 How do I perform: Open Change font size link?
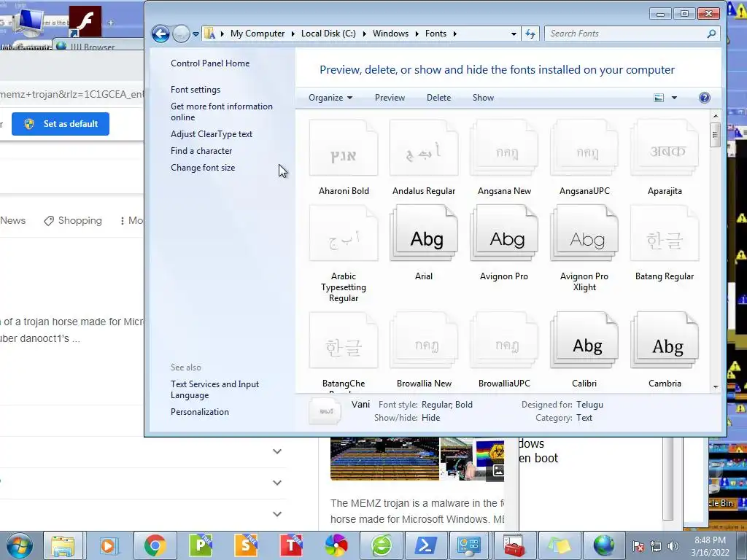203,168
